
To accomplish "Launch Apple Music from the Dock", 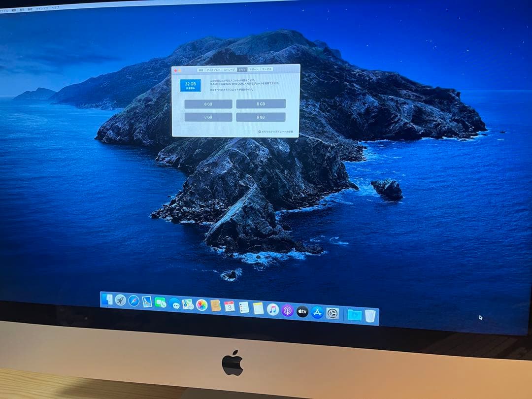I will [x=272, y=309].
